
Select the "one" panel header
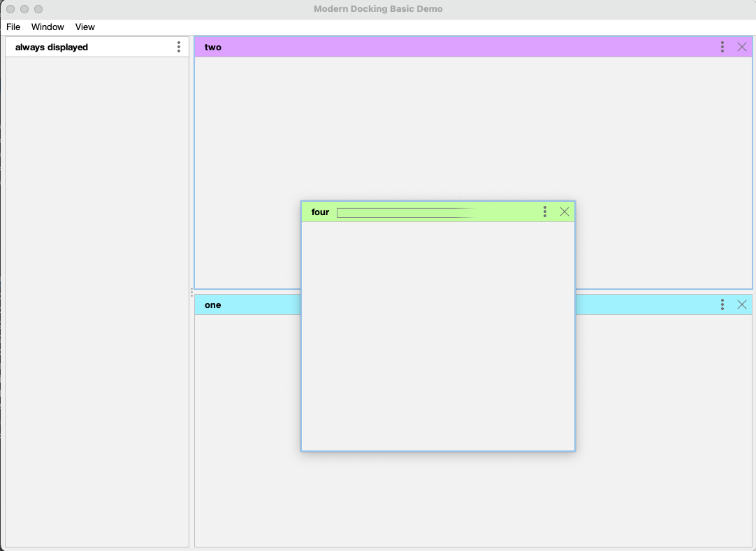[213, 304]
